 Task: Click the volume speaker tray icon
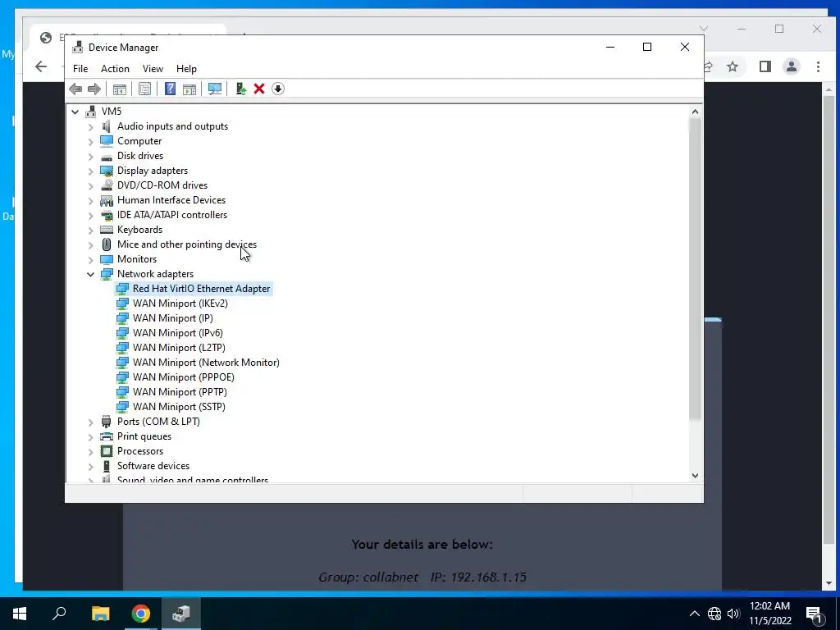tap(733, 614)
